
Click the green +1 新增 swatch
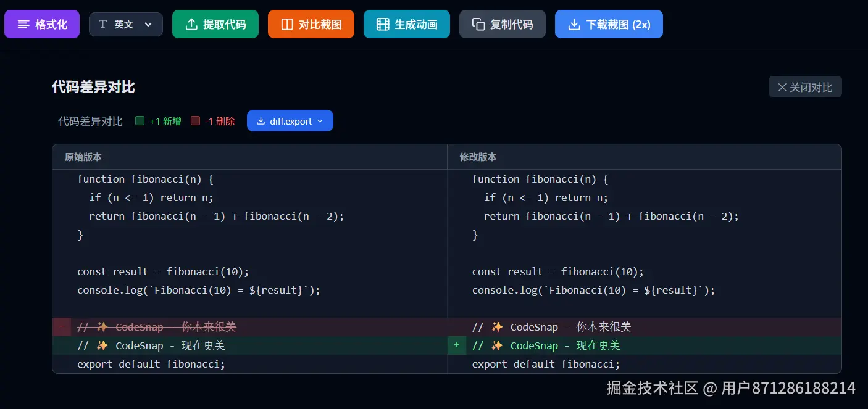(140, 121)
